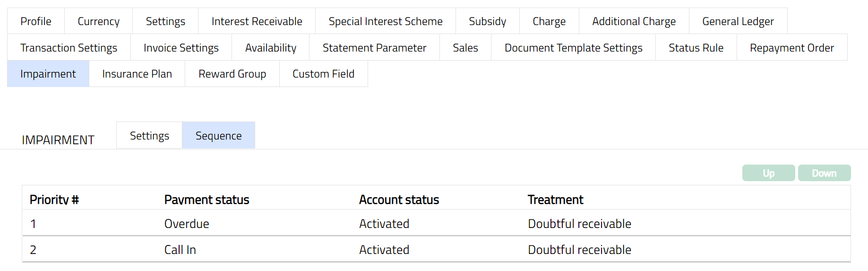Open the Interest Receivable tab
Screen dimensions: 868x271
point(257,21)
